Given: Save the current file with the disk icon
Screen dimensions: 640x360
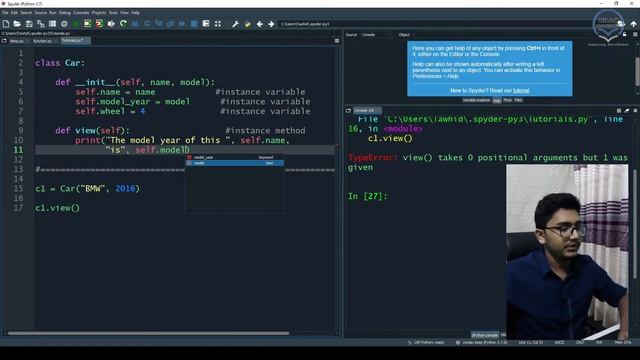Looking at the screenshot, I should 29,24.
